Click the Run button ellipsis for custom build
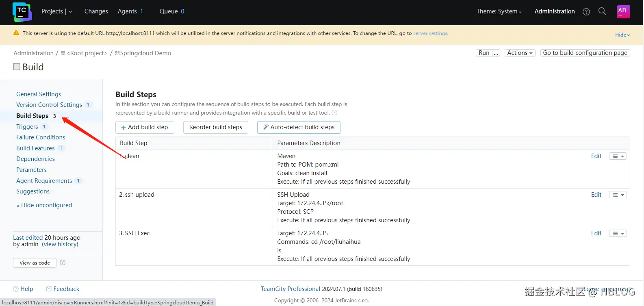644x306 pixels. pyautogui.click(x=496, y=53)
